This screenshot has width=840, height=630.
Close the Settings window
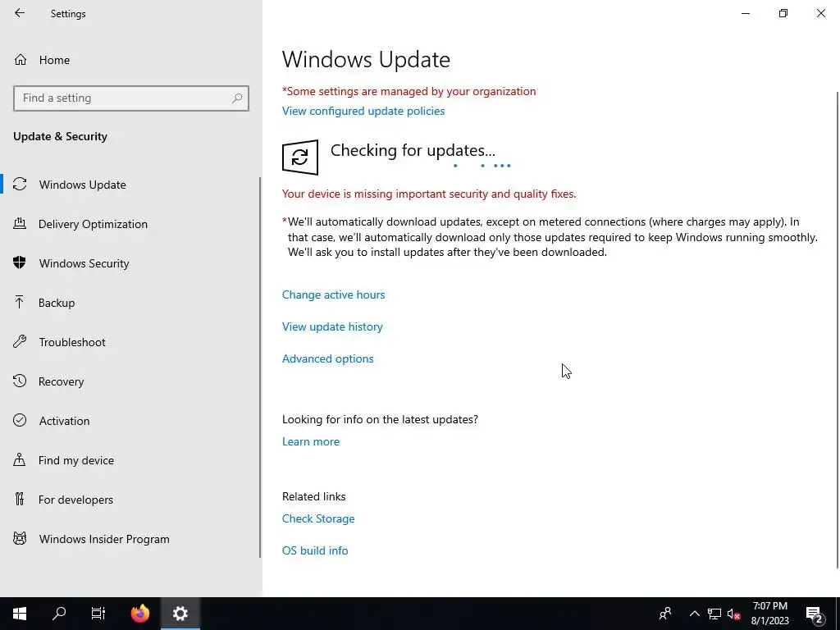[820, 13]
